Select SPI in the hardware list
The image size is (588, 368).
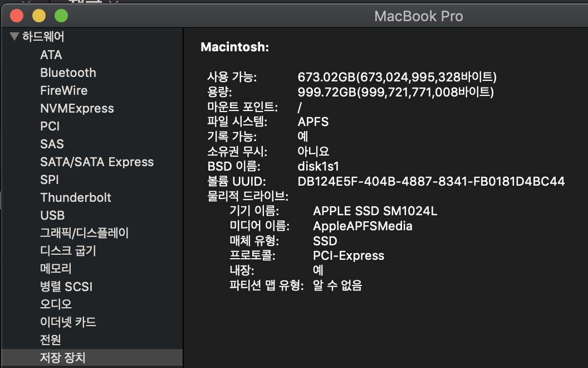coord(50,180)
